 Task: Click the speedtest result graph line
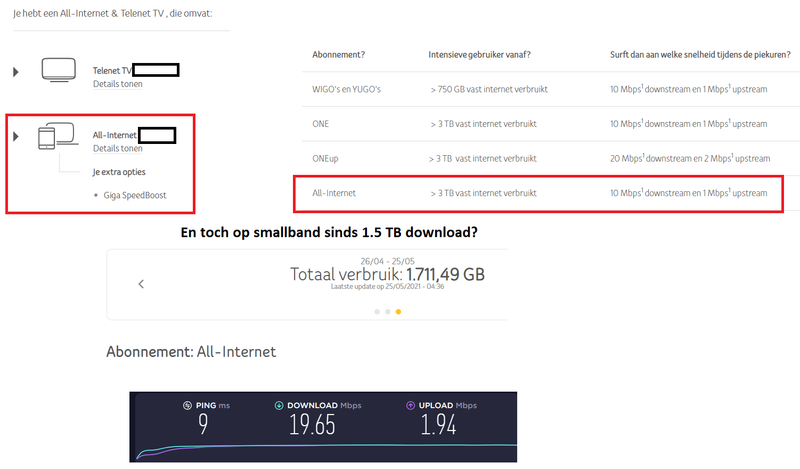click(320, 445)
